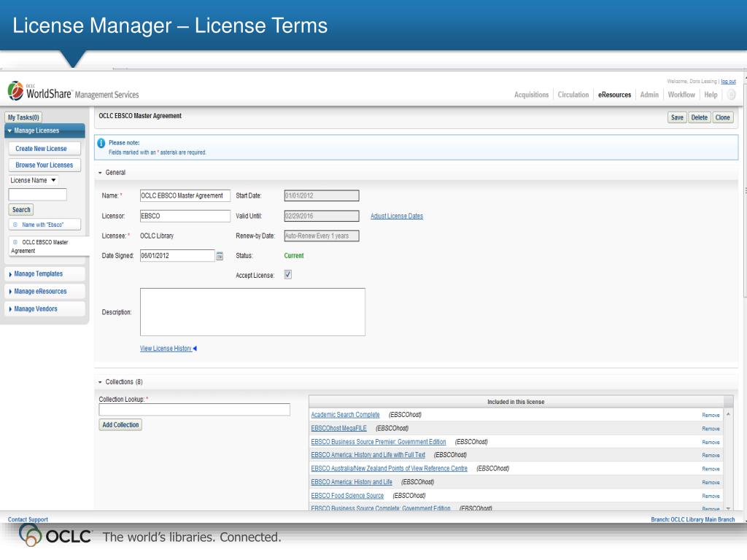The image size is (747, 560).
Task: Click Create New License
Action: tap(44, 149)
